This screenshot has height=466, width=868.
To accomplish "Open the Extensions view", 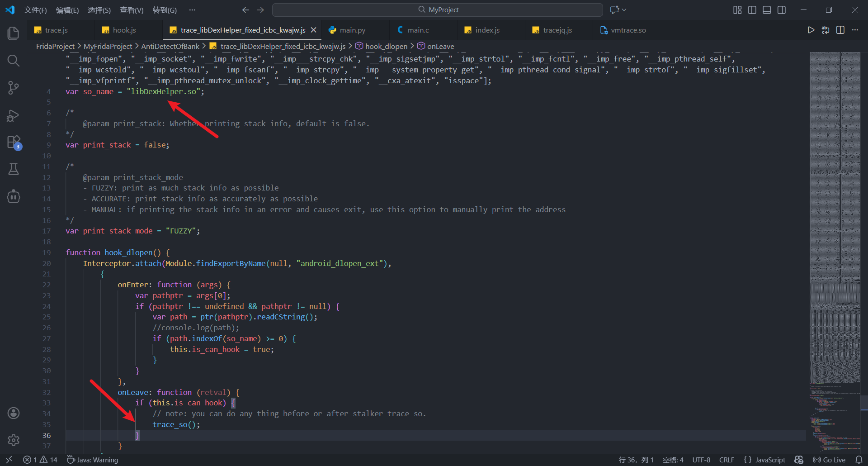I will pos(14,142).
